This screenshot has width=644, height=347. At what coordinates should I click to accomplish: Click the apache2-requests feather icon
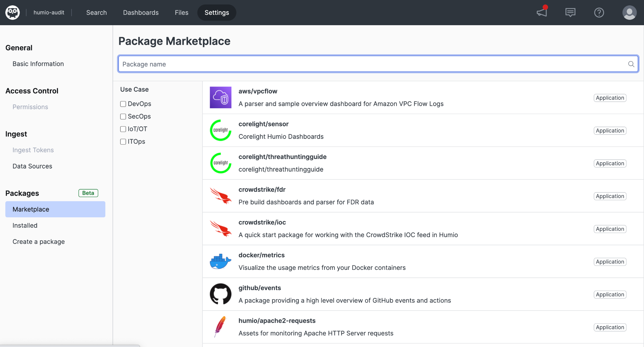pos(220,327)
